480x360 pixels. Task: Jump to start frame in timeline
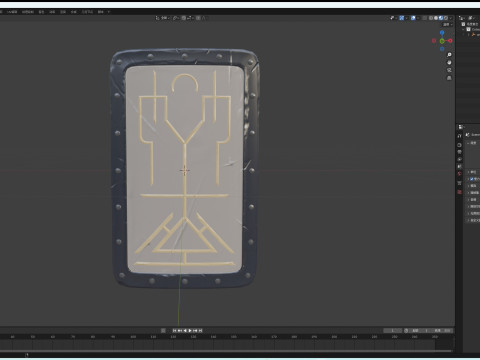pos(174,330)
